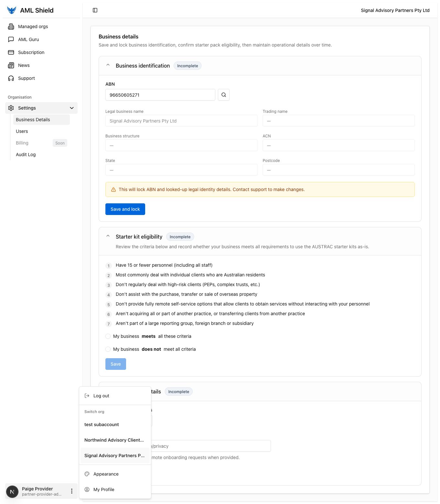Go to Subscription page
The image size is (440, 504).
coord(41,52)
